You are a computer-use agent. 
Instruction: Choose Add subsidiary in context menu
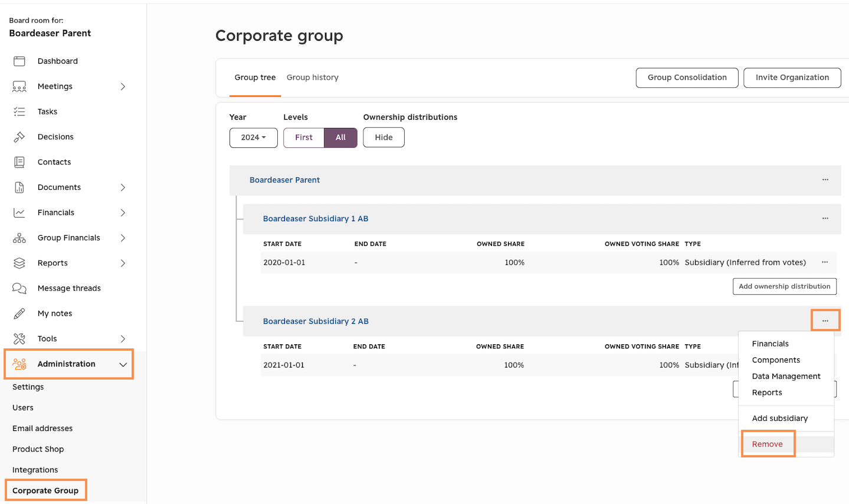779,419
